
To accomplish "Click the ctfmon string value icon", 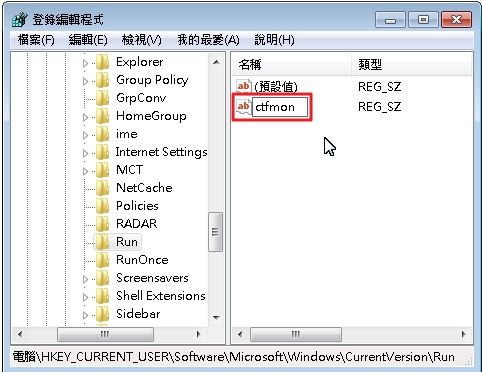I will click(244, 107).
